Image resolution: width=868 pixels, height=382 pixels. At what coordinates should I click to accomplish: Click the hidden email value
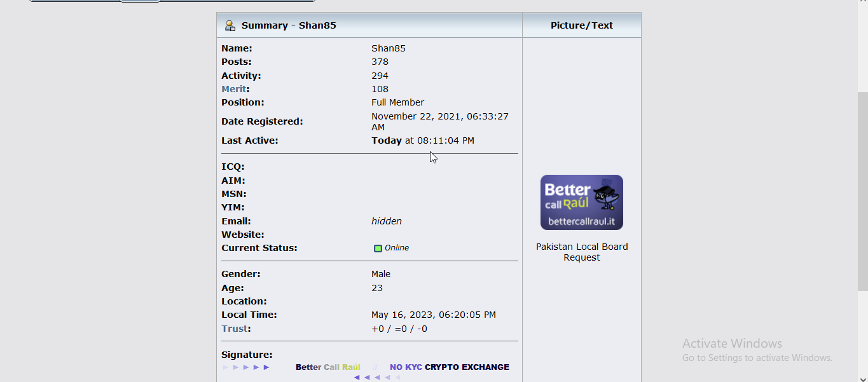click(387, 221)
